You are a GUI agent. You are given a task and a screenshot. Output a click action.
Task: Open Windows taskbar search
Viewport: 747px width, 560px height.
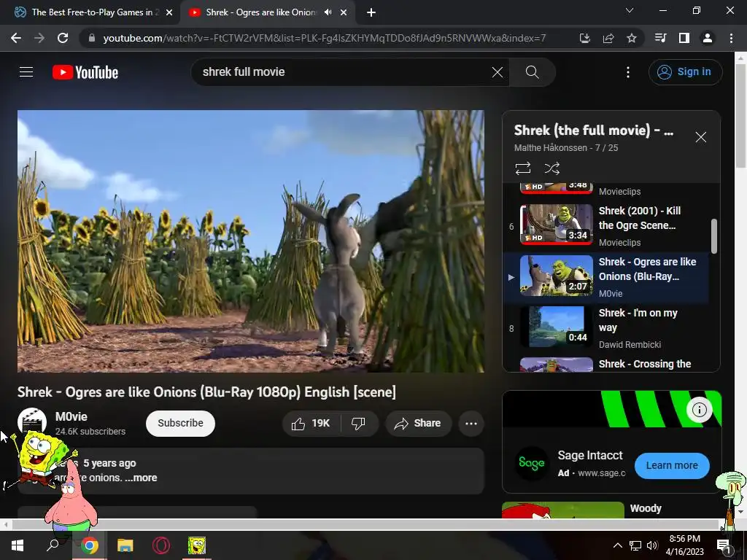click(x=53, y=545)
